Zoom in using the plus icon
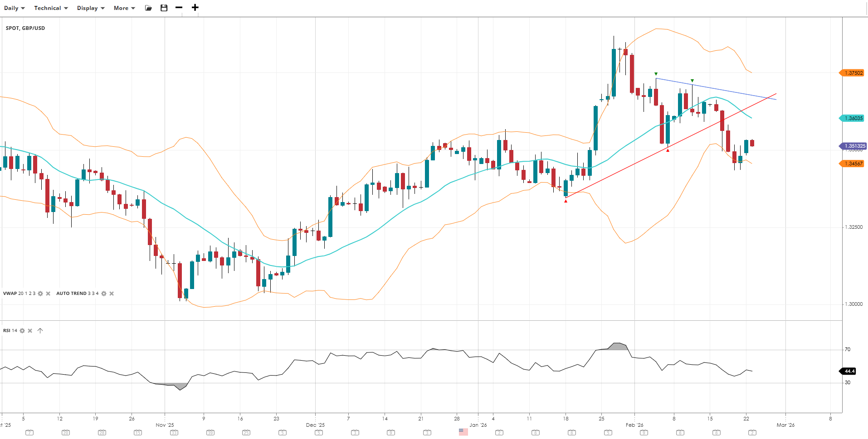This screenshot has height=439, width=868. pyautogui.click(x=195, y=8)
